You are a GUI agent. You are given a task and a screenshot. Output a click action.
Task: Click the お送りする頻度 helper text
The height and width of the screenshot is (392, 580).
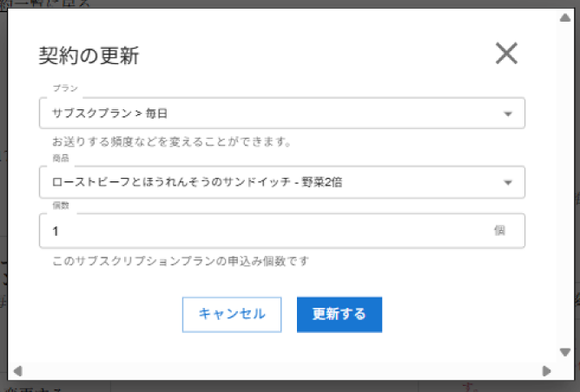coord(170,140)
